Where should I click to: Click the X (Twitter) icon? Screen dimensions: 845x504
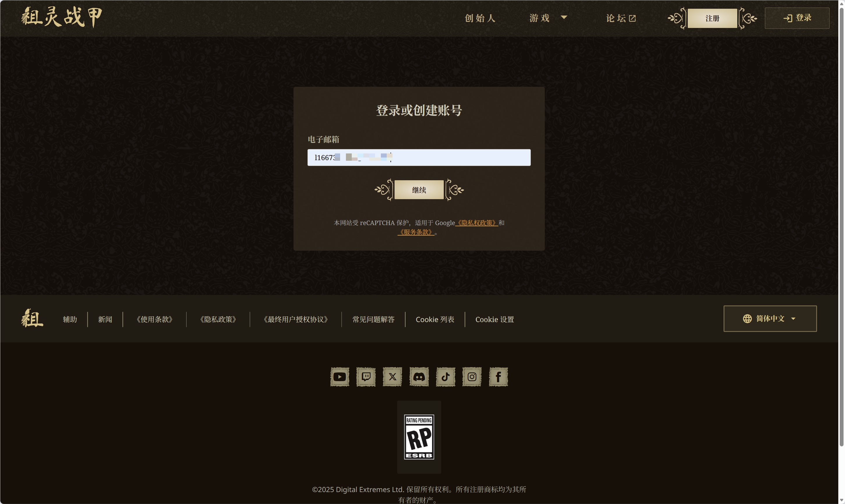pyautogui.click(x=392, y=377)
